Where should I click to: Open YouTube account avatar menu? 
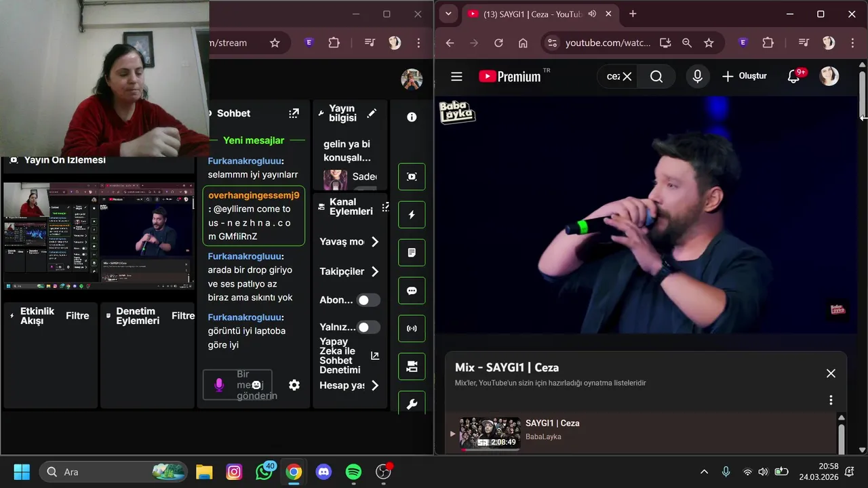pyautogui.click(x=829, y=76)
